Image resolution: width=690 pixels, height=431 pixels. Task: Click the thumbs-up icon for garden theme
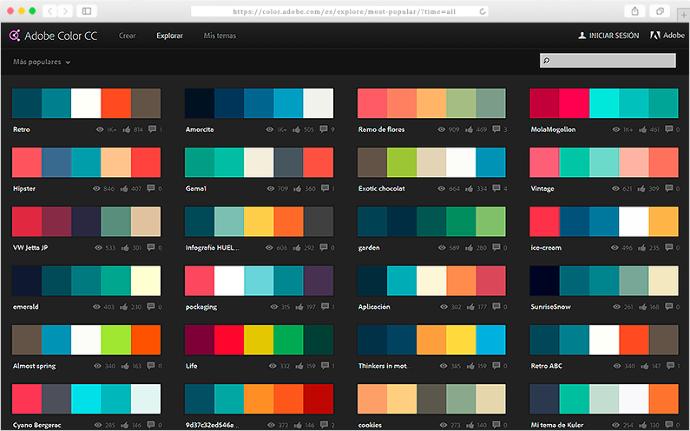[x=469, y=248]
